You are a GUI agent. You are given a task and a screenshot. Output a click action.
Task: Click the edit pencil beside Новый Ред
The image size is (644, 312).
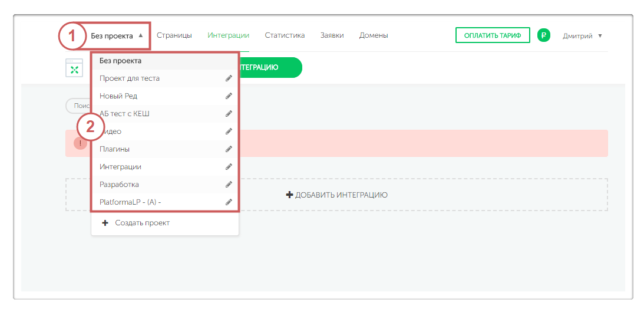[229, 96]
